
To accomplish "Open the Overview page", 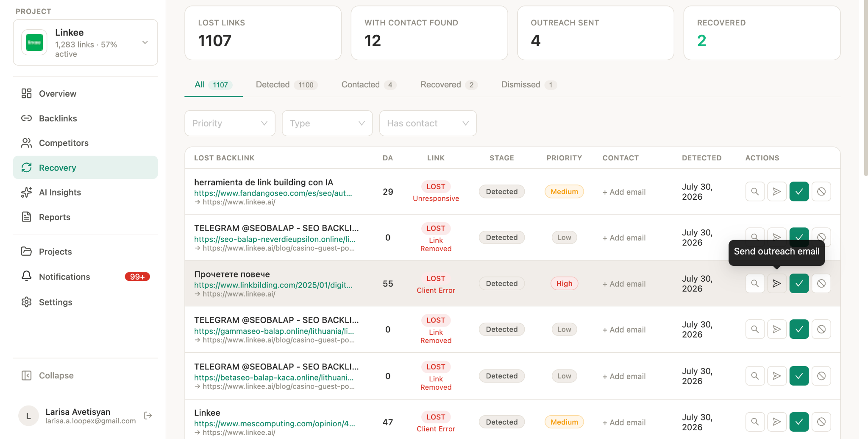I will pyautogui.click(x=85, y=93).
